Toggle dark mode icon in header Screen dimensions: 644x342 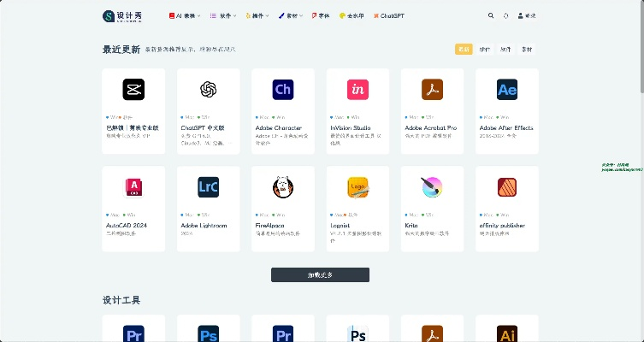coord(505,15)
